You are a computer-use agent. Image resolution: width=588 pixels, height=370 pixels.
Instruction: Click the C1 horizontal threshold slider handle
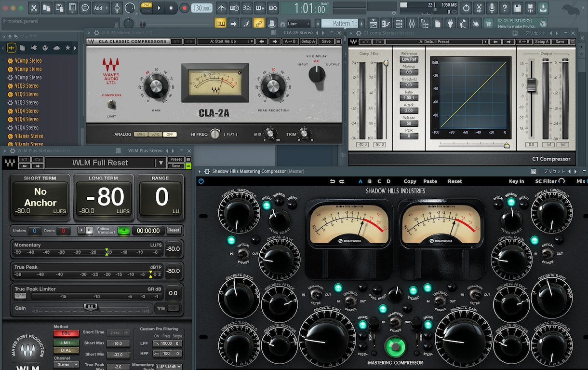pos(507,145)
